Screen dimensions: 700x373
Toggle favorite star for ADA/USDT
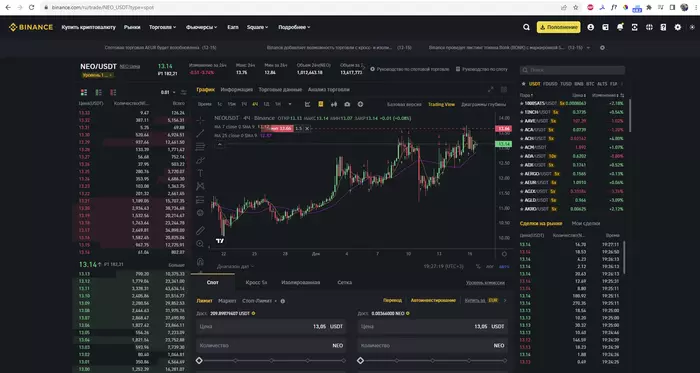point(522,156)
